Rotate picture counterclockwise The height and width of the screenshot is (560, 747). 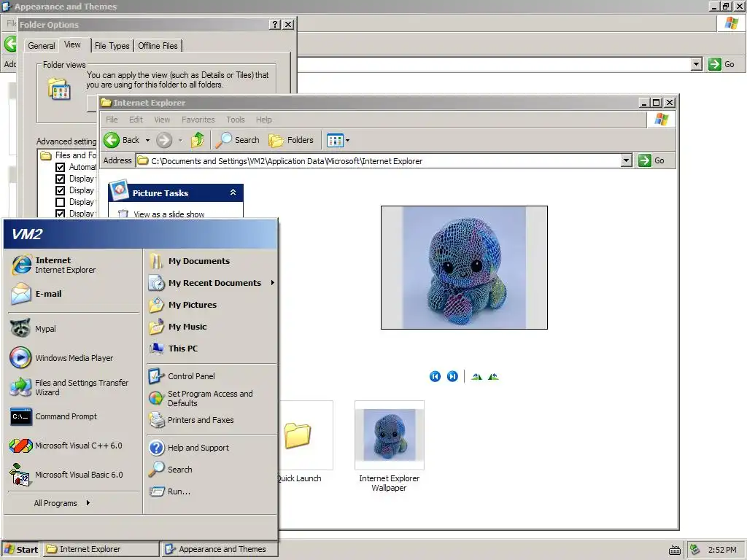point(493,377)
